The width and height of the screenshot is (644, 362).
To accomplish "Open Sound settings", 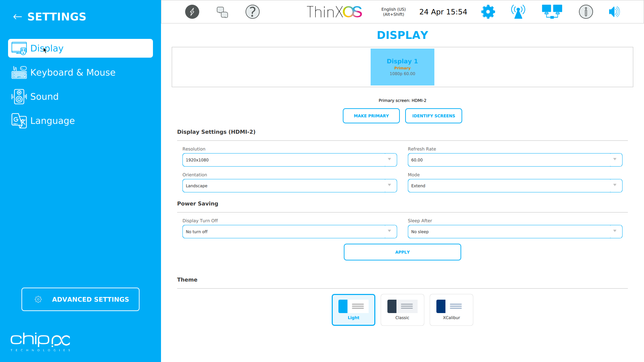I will [x=80, y=97].
